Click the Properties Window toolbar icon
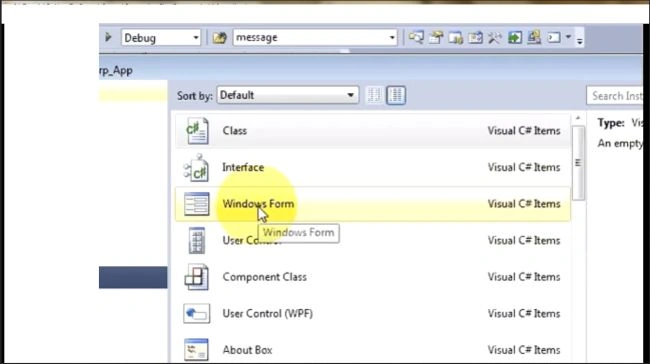650x364 pixels. [436, 38]
